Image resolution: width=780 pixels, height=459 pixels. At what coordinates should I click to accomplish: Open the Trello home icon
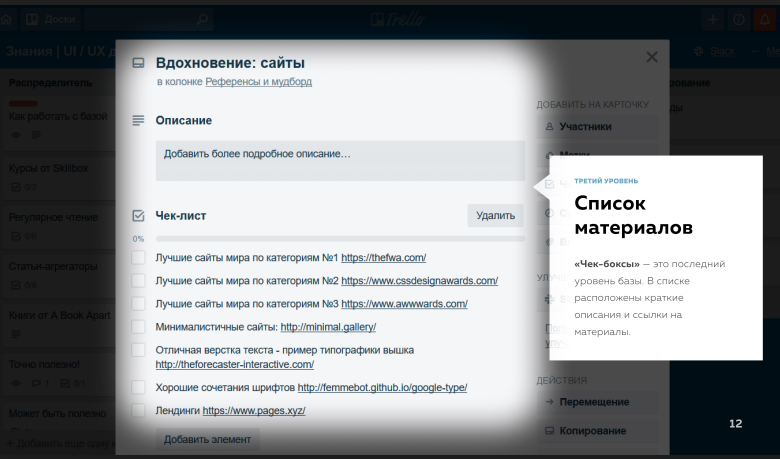click(x=6, y=19)
